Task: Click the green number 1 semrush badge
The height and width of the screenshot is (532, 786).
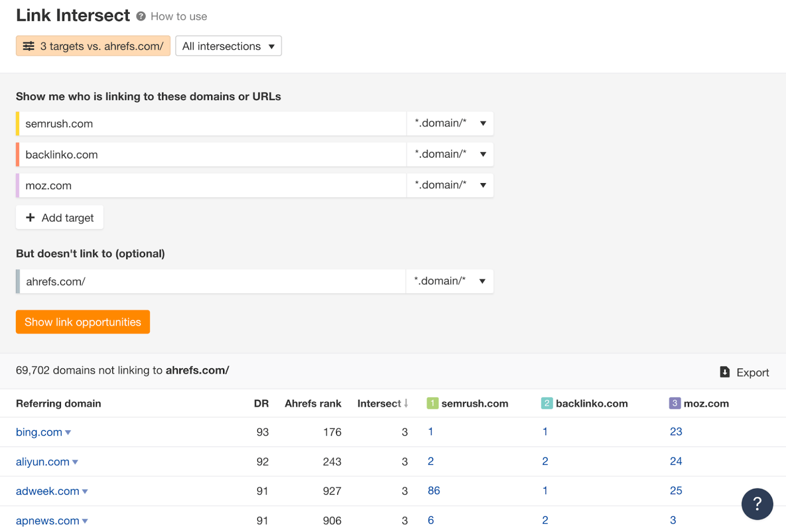Action: point(432,403)
